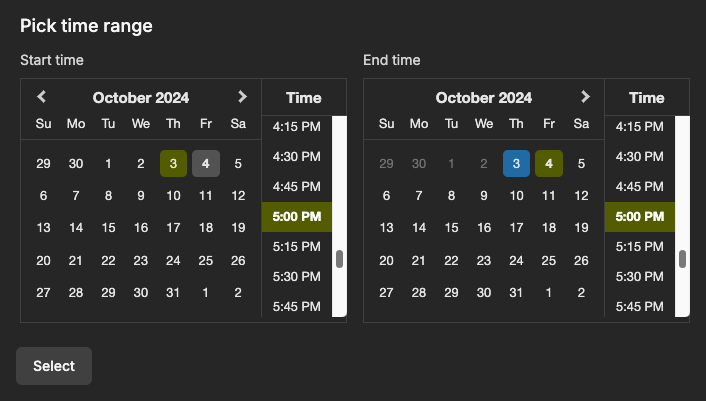Go to previous month in Start time calendar
The height and width of the screenshot is (401, 706).
42,97
